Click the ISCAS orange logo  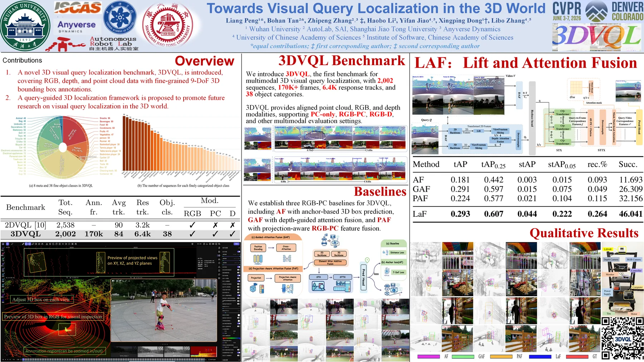tap(78, 8)
